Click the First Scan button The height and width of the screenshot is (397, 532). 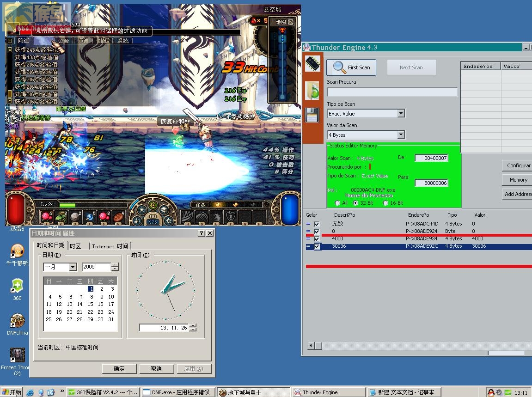(351, 67)
